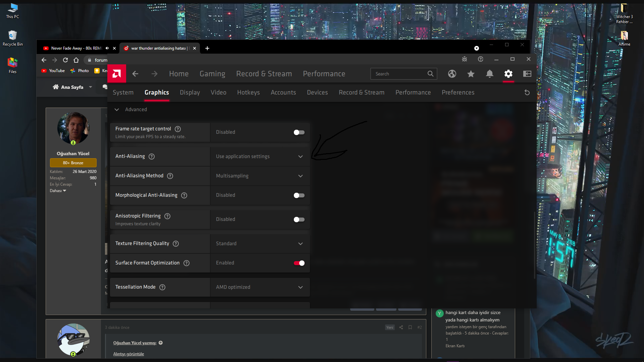This screenshot has width=644, height=362.
Task: Open the settings gear icon
Action: pyautogui.click(x=508, y=74)
